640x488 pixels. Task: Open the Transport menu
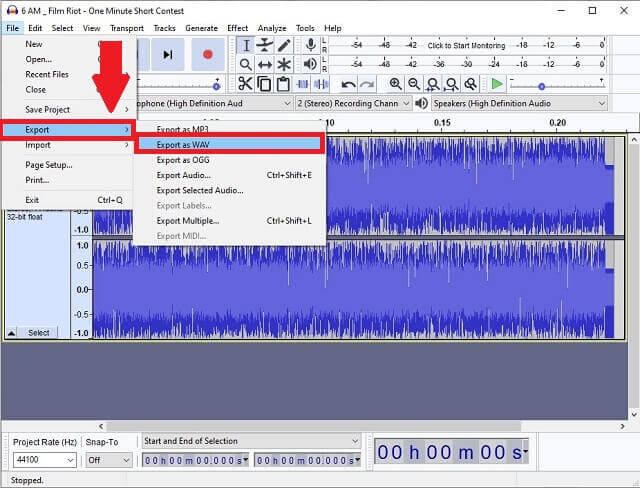pos(127,28)
